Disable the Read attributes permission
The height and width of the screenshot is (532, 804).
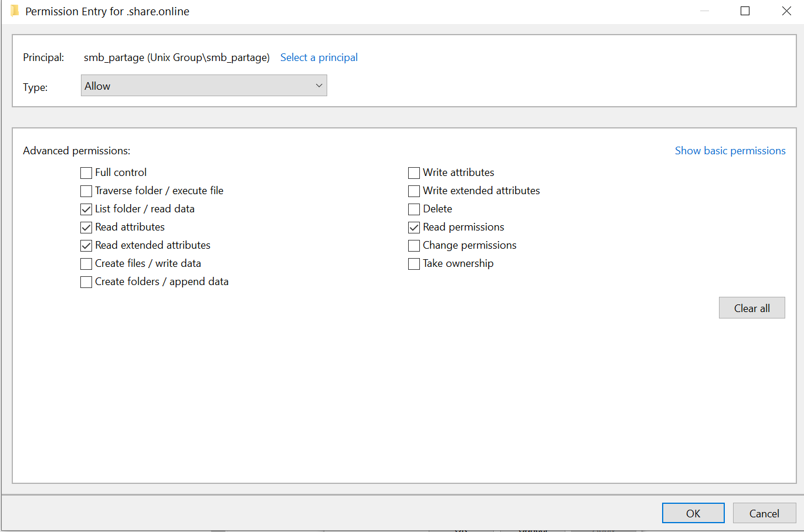pyautogui.click(x=86, y=228)
